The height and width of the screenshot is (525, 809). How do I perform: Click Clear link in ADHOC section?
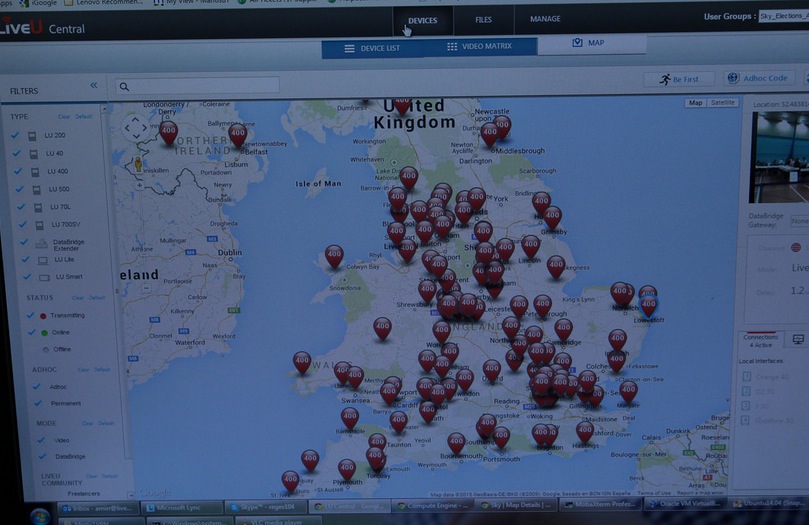point(83,370)
